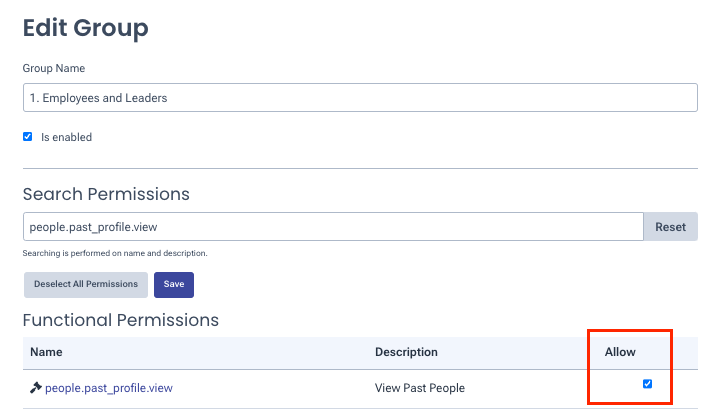713x420 pixels.
Task: Click the Search Permissions section heading
Action: pyautogui.click(x=106, y=194)
